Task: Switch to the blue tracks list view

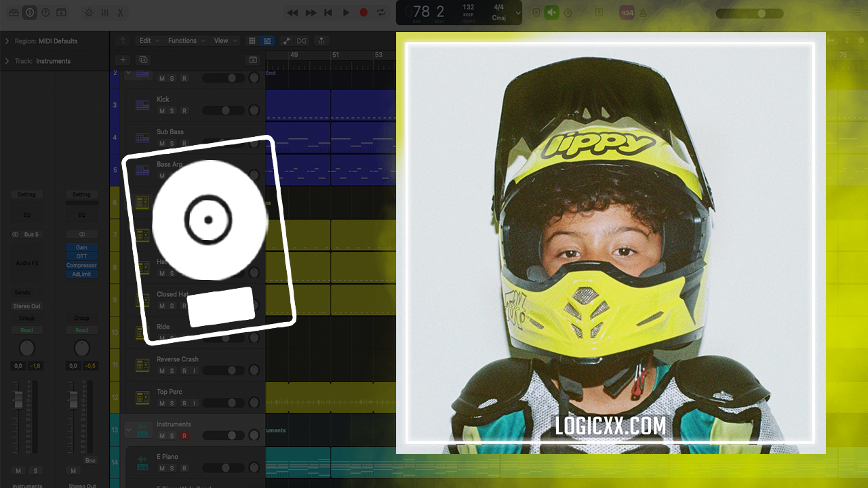Action: tap(267, 41)
